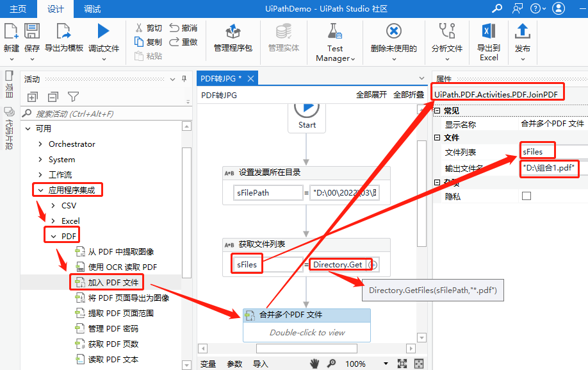Open the Test Manager flask icon
Image resolution: width=588 pixels, height=370 pixels.
click(334, 31)
